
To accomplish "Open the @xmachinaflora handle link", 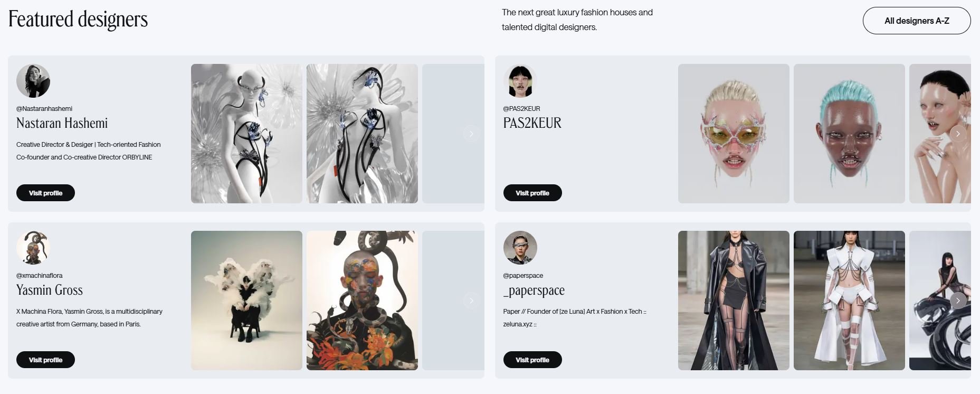I will 40,275.
